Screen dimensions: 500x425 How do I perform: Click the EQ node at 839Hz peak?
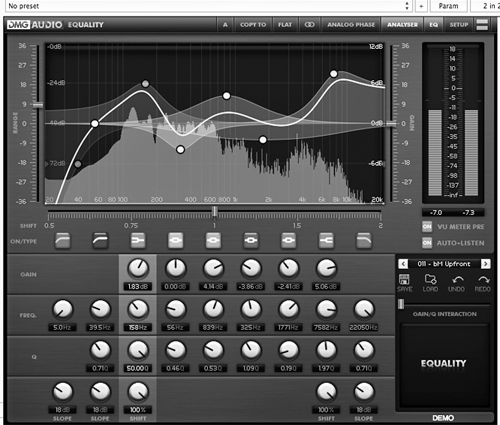pos(227,96)
